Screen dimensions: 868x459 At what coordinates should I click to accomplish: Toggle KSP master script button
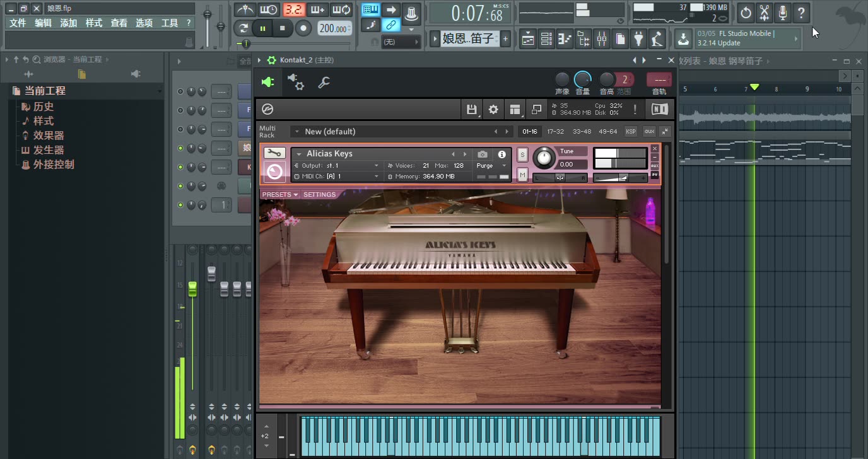pyautogui.click(x=630, y=131)
